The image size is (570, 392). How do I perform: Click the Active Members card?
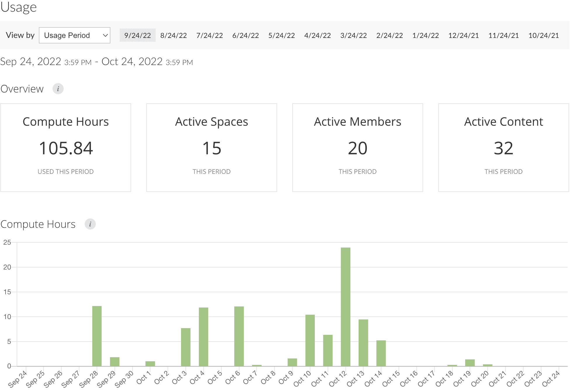pos(358,148)
